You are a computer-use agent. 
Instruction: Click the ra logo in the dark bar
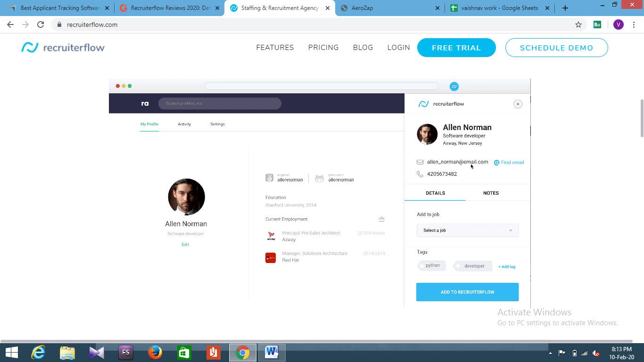pyautogui.click(x=145, y=104)
